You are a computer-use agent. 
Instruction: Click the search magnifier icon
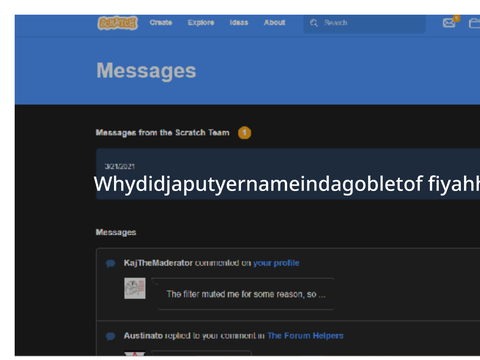314,23
